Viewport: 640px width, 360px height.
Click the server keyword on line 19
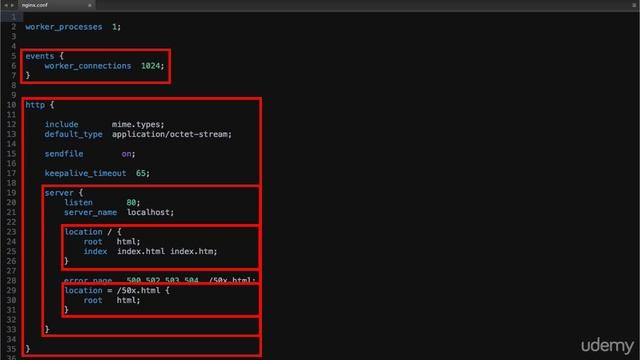(59, 193)
